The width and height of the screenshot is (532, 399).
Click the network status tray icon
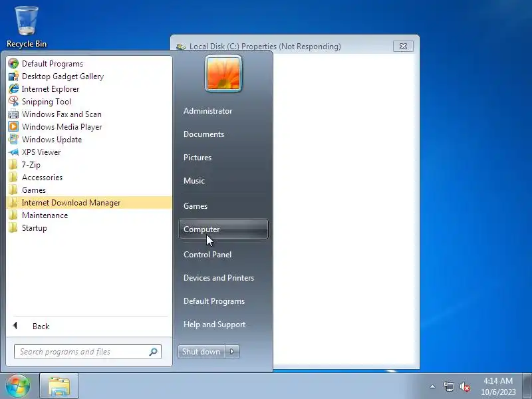coord(448,386)
